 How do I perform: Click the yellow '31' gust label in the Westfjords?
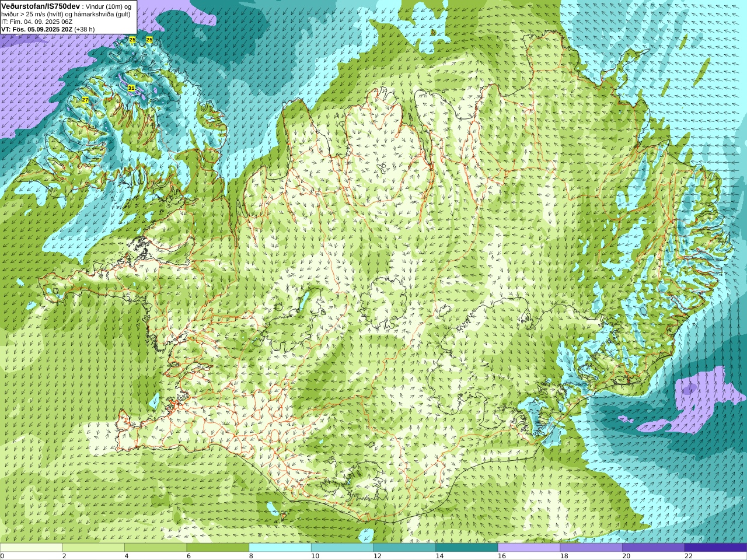coord(131,88)
